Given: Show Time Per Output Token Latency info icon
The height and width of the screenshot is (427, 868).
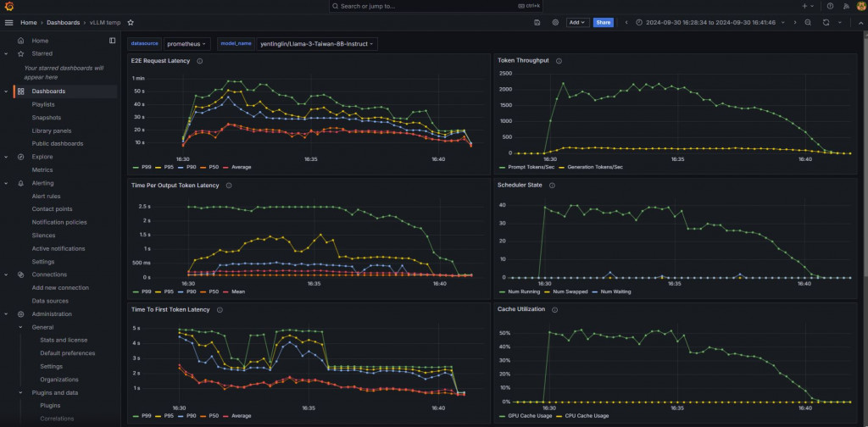Looking at the screenshot, I should click(229, 186).
